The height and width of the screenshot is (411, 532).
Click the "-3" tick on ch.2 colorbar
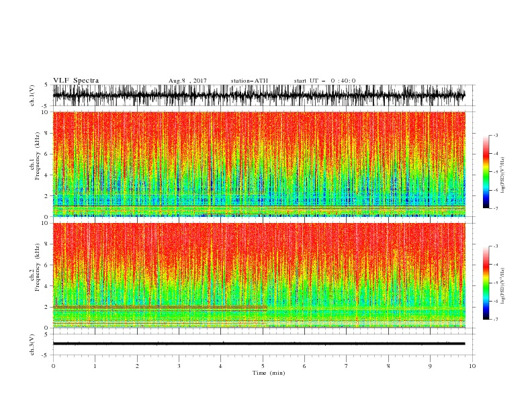[x=495, y=246]
